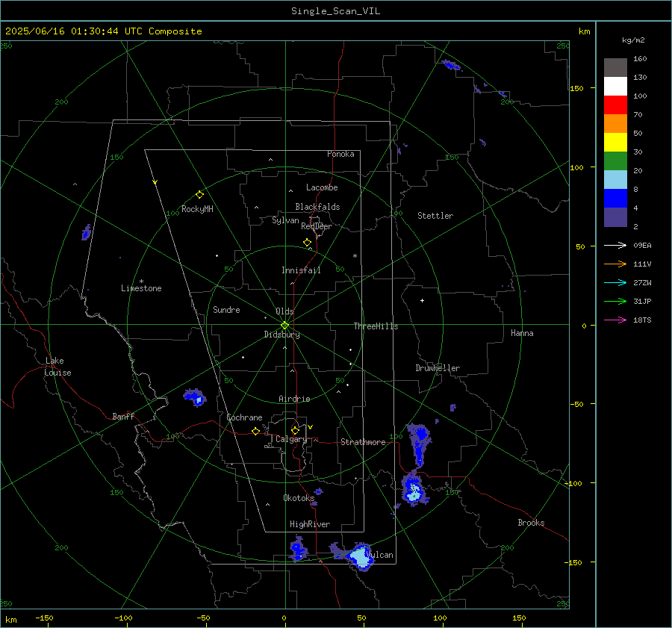Select the white 130 legend color swatch
This screenshot has height=628, width=672.
(x=615, y=87)
